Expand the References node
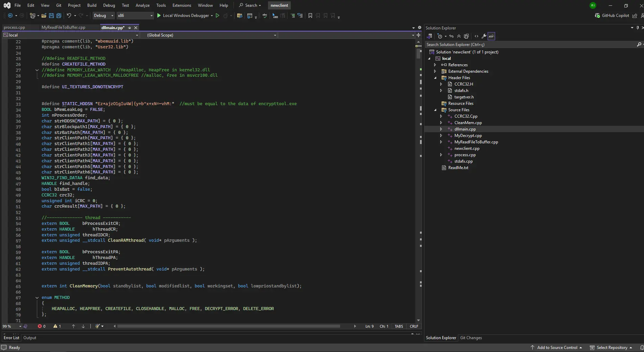Image resolution: width=644 pixels, height=352 pixels. [435, 65]
